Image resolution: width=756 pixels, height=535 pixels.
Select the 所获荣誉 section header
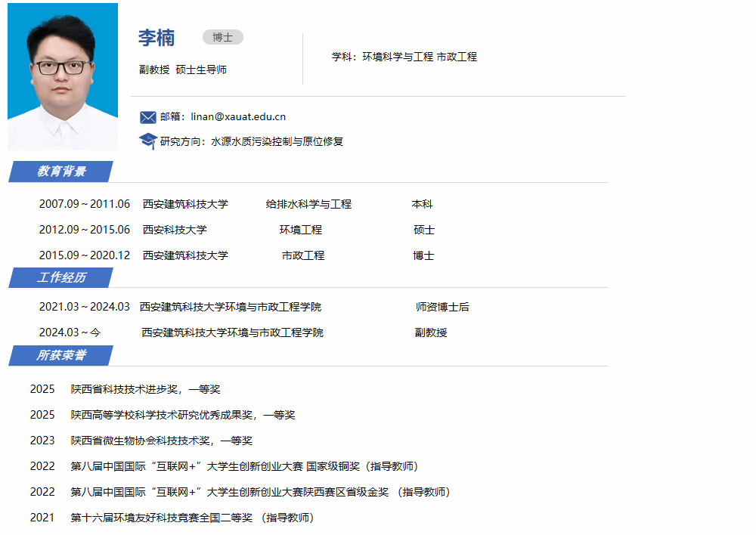coord(62,355)
